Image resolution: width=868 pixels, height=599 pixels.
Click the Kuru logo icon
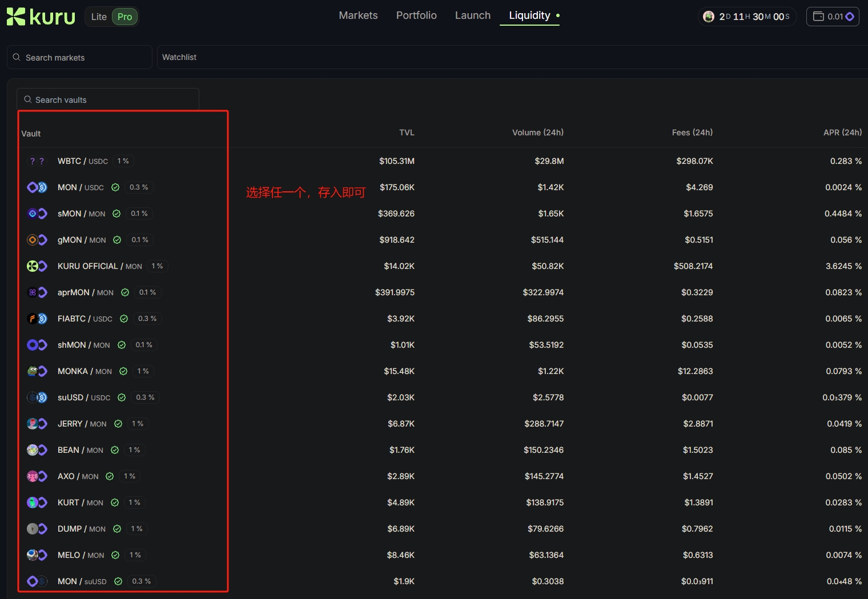[16, 17]
